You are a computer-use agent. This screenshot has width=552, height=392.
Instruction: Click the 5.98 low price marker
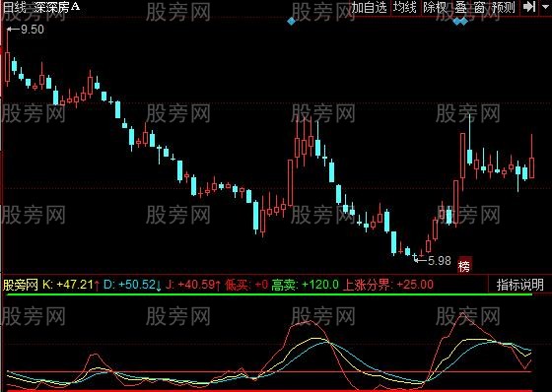pos(433,260)
